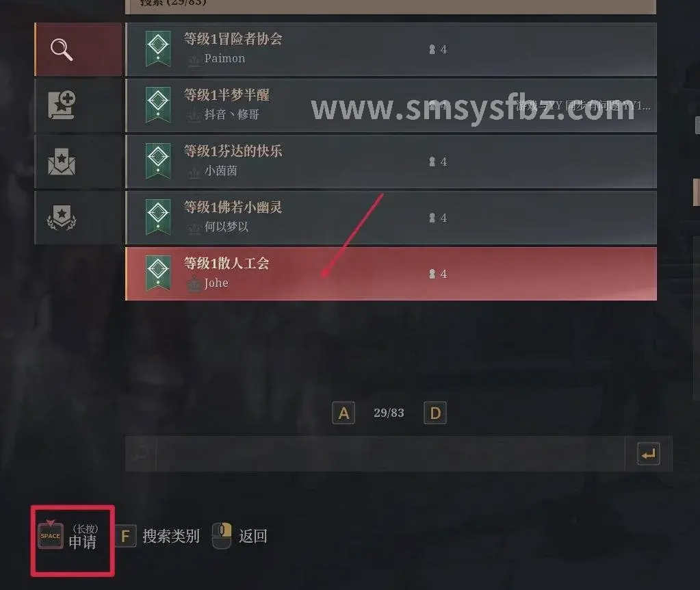Viewport: 700px width, 590px height.
Task: Submit search with the enter arrow button
Action: click(648, 454)
